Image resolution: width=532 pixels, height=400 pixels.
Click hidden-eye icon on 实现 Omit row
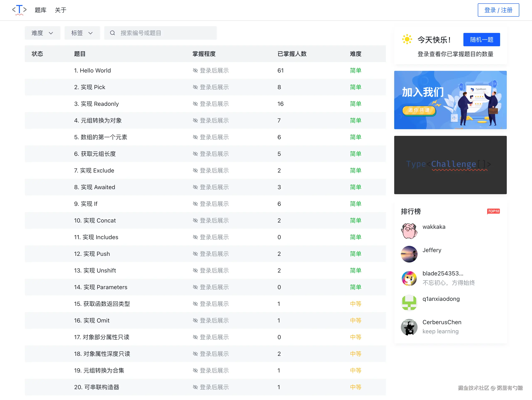coord(195,320)
